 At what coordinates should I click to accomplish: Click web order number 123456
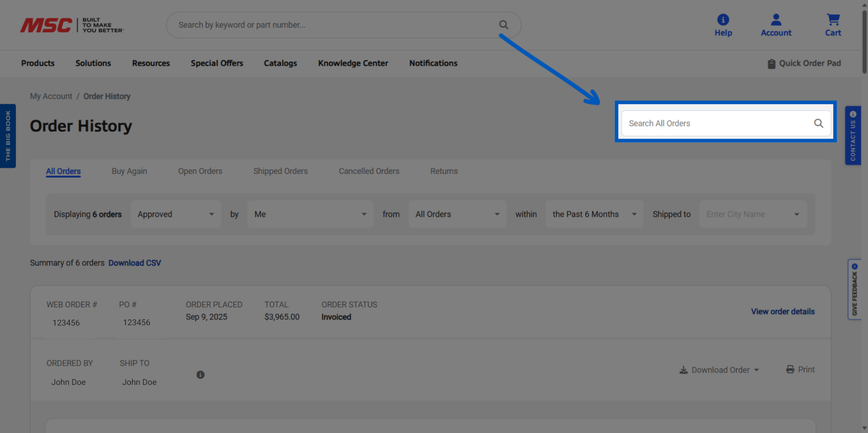pos(66,323)
